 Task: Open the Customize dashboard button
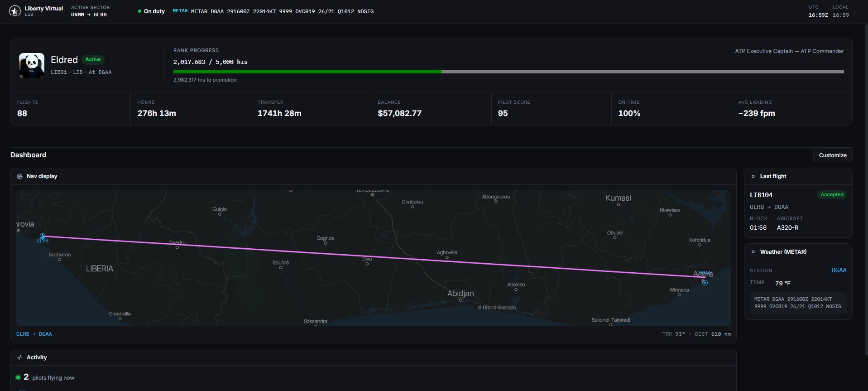point(833,155)
